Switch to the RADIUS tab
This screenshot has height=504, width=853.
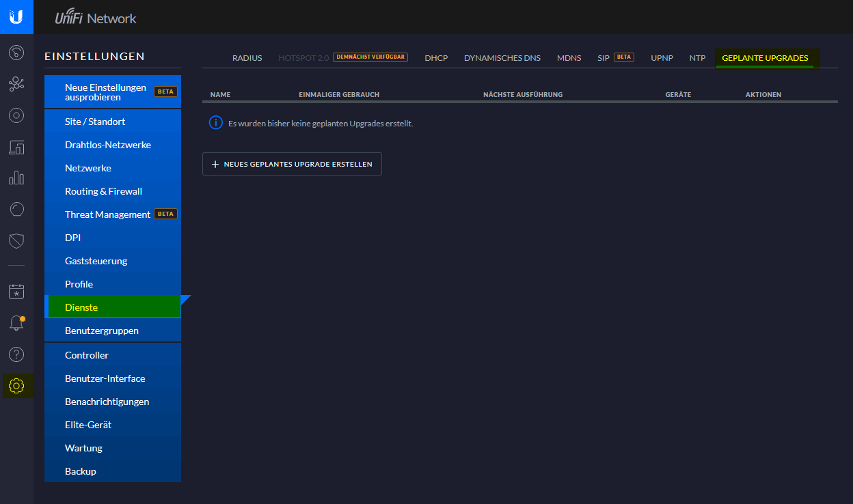[247, 58]
